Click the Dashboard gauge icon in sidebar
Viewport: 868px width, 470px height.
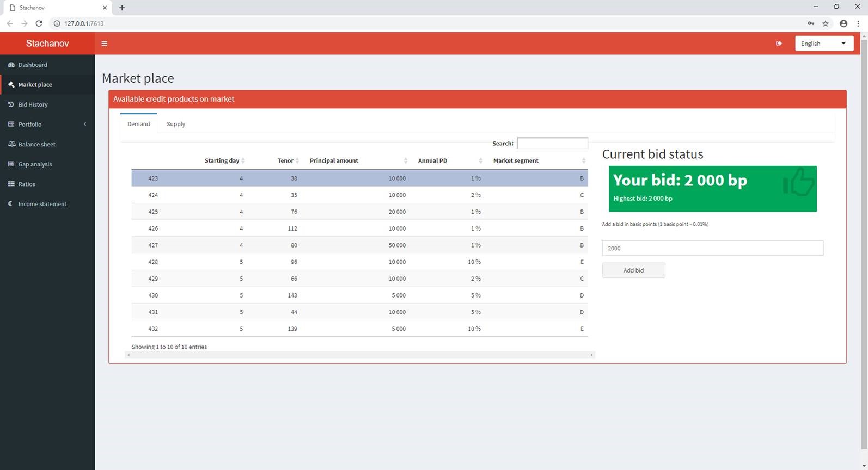coord(11,65)
